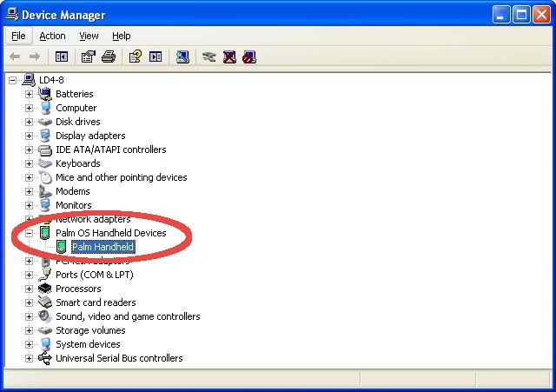This screenshot has height=392, width=556.
Task: Select the Monitors label in tree
Action: point(73,205)
